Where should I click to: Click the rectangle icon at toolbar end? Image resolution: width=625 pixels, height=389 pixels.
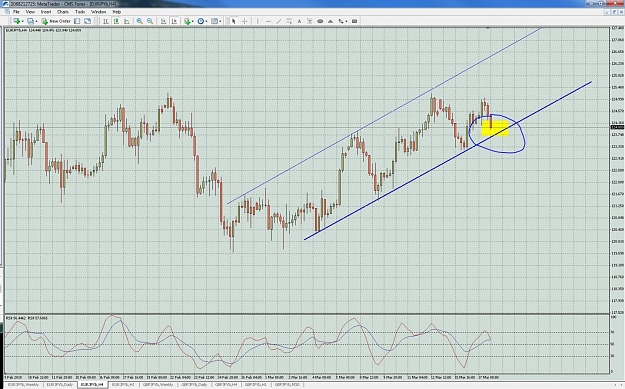pos(354,21)
